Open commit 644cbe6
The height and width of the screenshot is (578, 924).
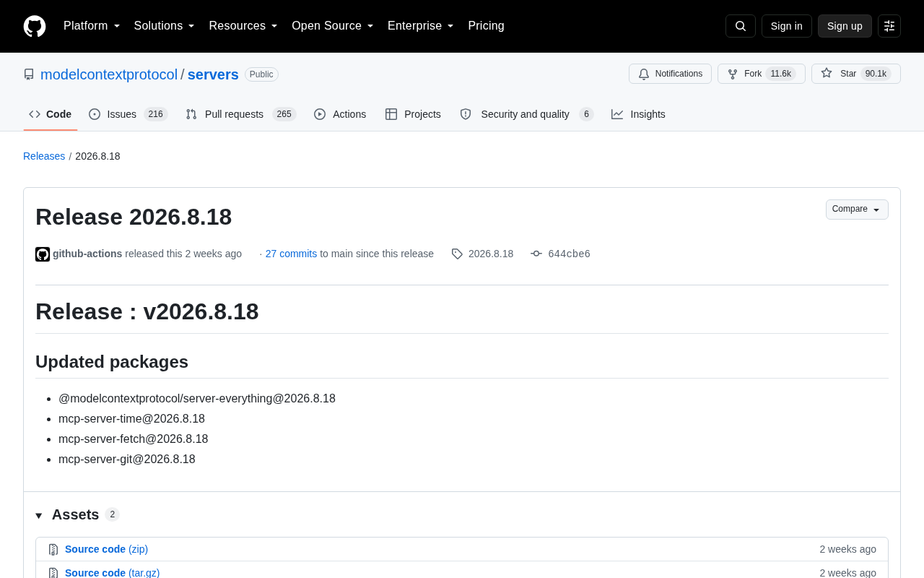coord(569,254)
